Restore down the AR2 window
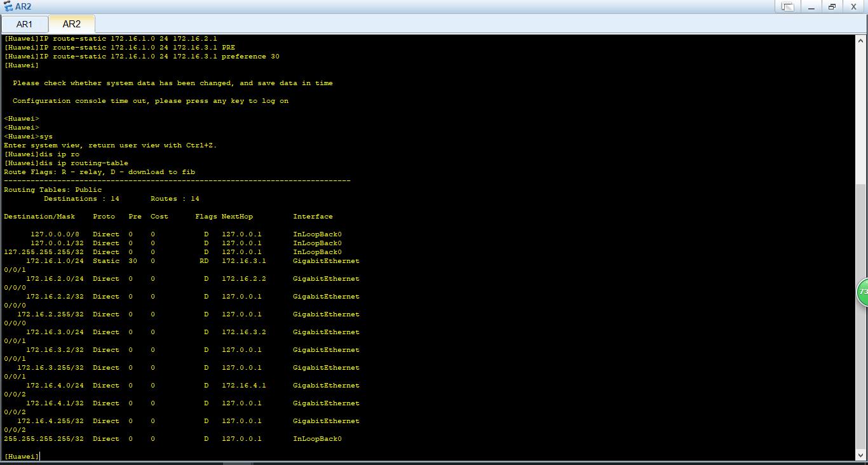 pos(832,6)
